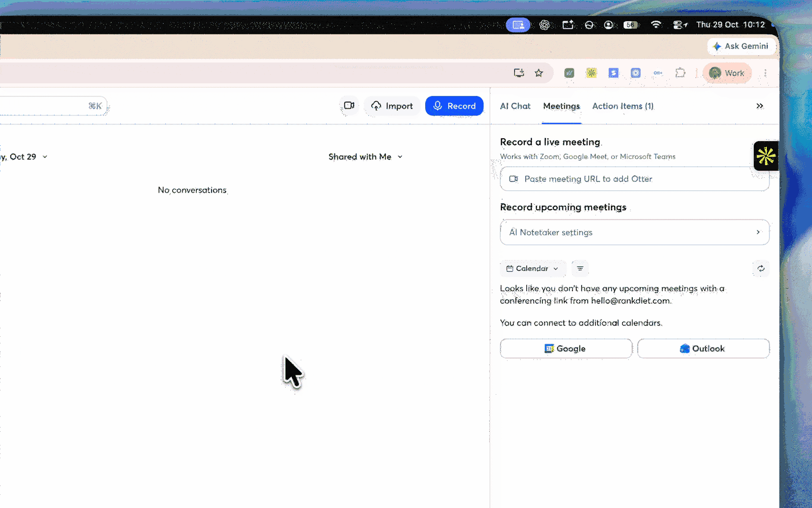
Task: Click the install app icon in address bar
Action: pos(519,73)
